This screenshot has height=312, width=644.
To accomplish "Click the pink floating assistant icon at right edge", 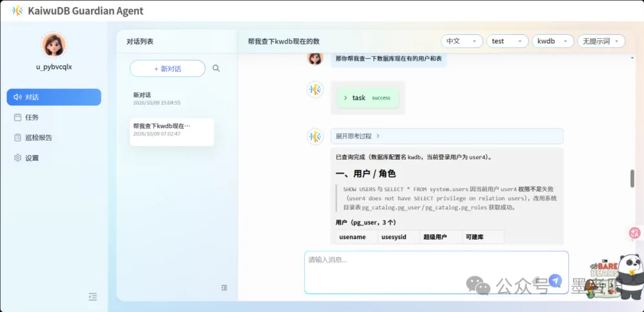I will click(x=635, y=233).
